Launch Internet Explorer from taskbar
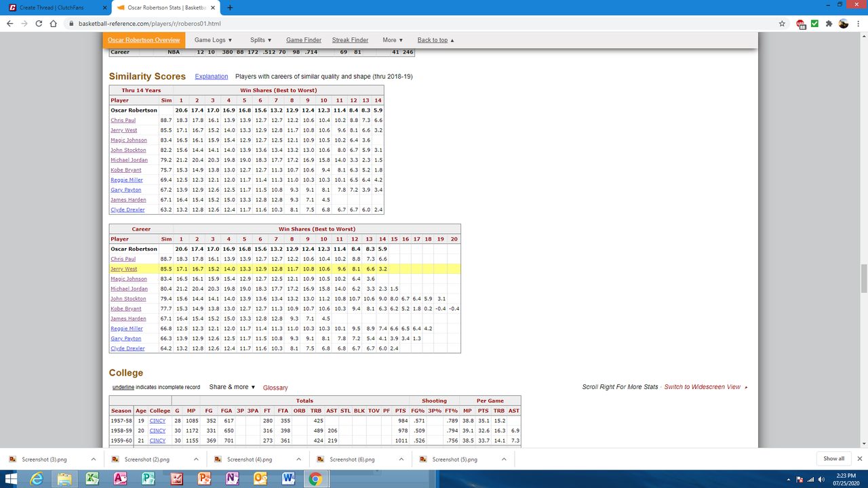Screen dimensions: 868x488 pyautogui.click(x=38, y=479)
